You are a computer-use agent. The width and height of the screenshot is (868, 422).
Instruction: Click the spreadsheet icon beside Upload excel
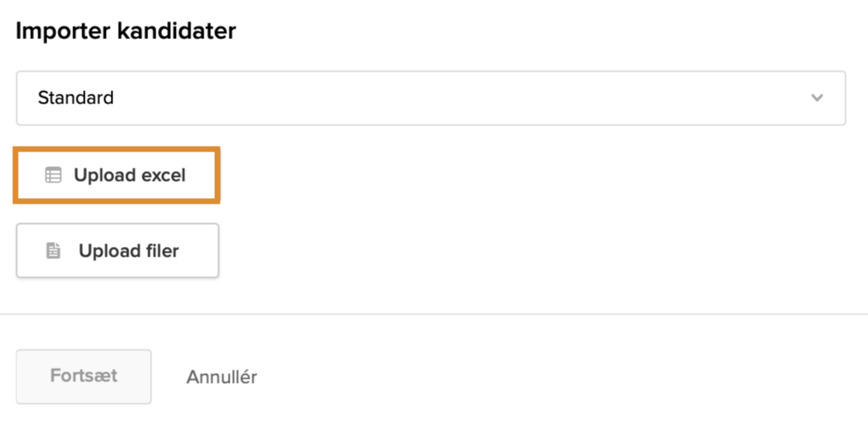[53, 175]
